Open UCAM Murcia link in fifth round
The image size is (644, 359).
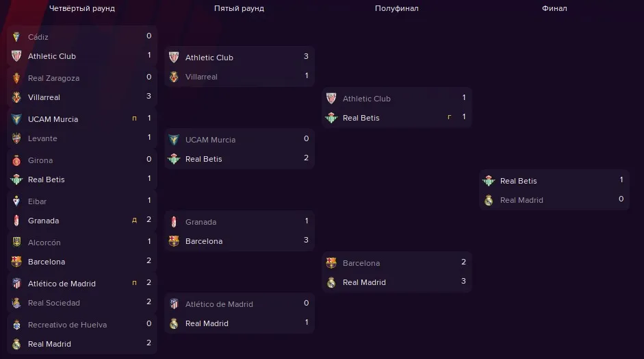(210, 140)
